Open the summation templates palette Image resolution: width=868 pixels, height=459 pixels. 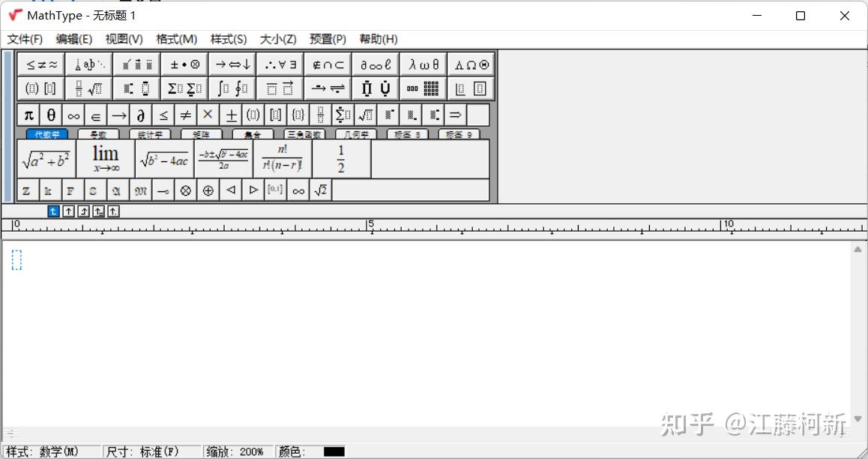(x=184, y=88)
